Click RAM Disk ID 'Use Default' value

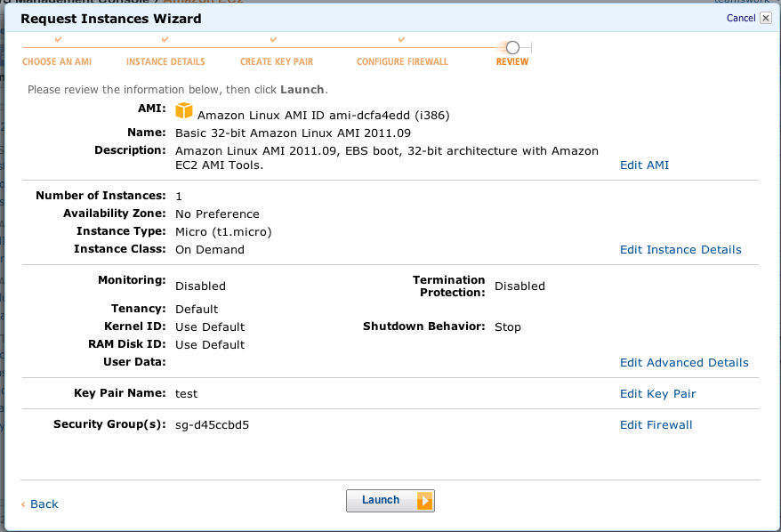(x=210, y=345)
